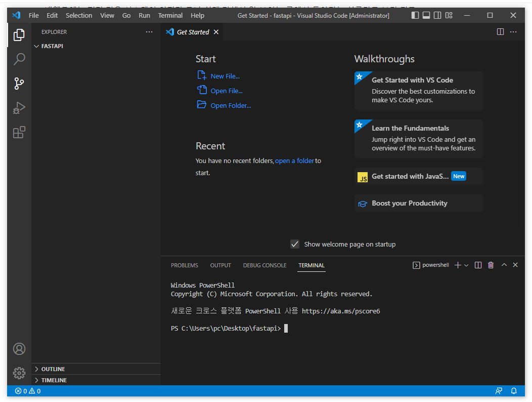This screenshot has width=532, height=402.
Task: Open the terminal launch profile dropdown arrow
Action: tap(467, 265)
